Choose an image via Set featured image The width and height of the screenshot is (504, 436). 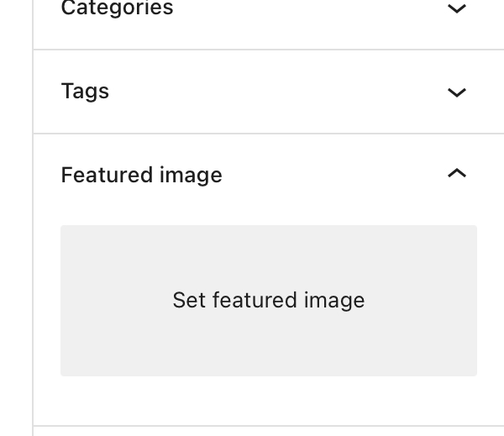tap(269, 300)
